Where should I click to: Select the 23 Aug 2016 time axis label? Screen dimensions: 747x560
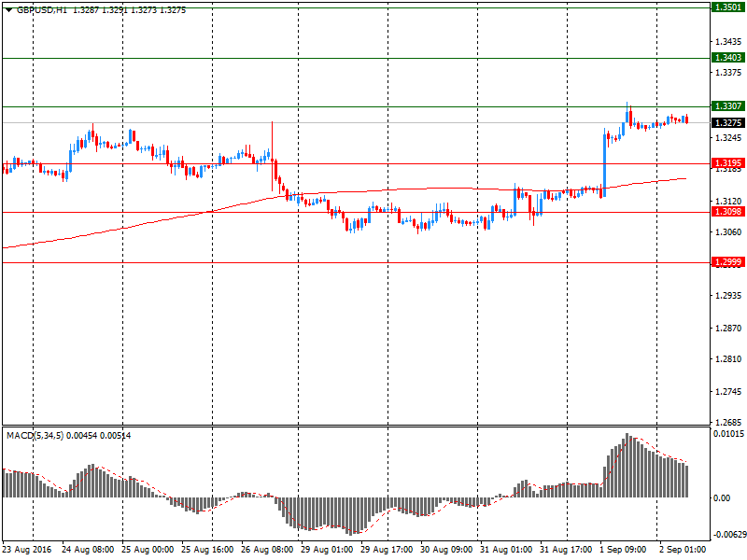(x=27, y=550)
